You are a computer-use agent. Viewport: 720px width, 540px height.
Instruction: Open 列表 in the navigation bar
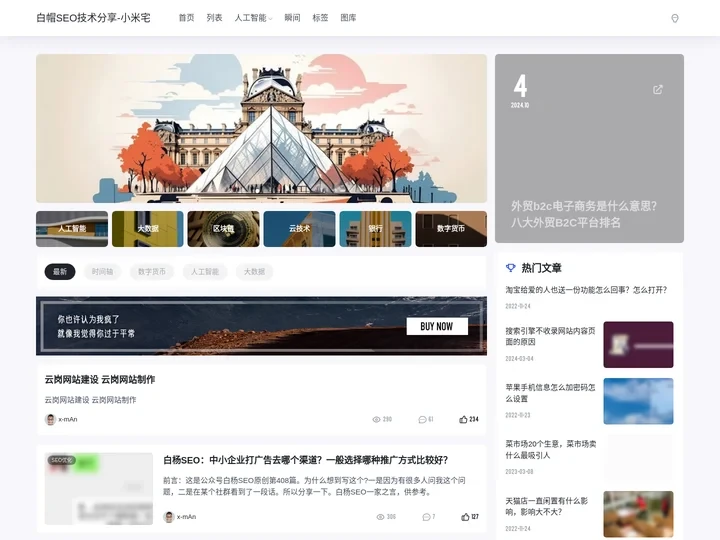click(x=214, y=18)
